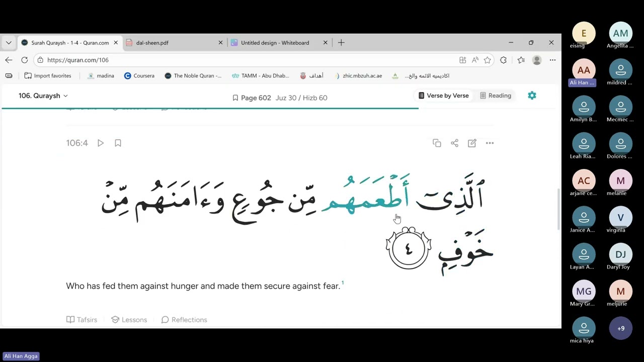Open favorites list icon
This screenshot has width=644, height=362.
521,60
